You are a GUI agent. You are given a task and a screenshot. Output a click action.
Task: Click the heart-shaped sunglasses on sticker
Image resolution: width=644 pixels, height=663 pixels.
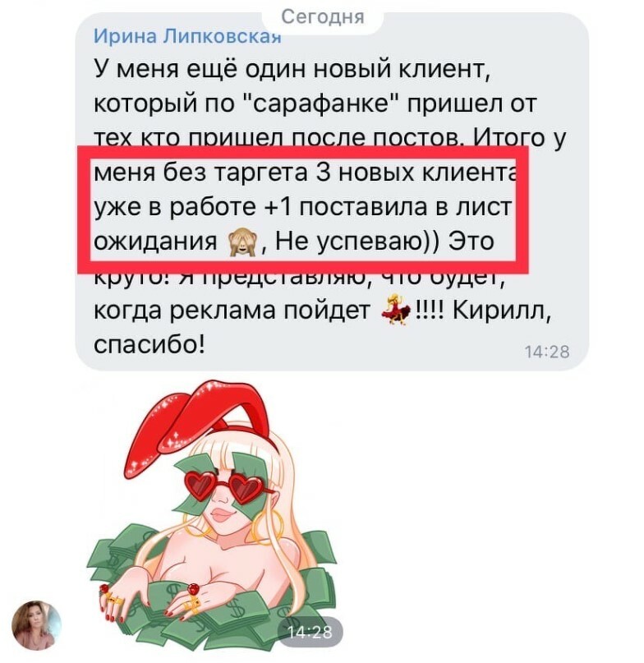coord(224,486)
